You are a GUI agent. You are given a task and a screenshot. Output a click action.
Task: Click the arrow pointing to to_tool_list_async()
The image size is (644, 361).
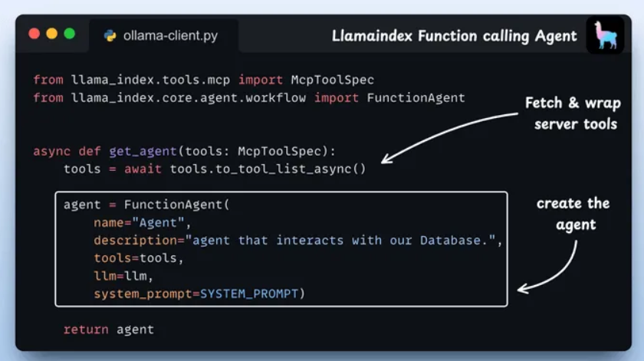click(449, 138)
